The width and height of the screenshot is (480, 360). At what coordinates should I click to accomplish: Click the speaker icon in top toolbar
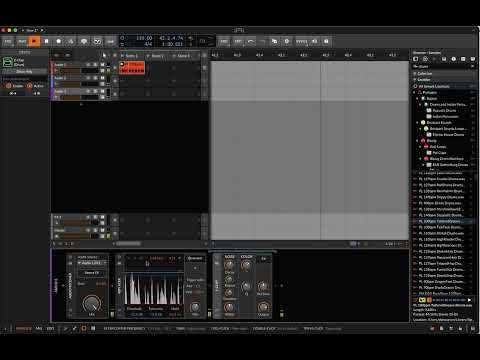pyautogui.click(x=314, y=41)
